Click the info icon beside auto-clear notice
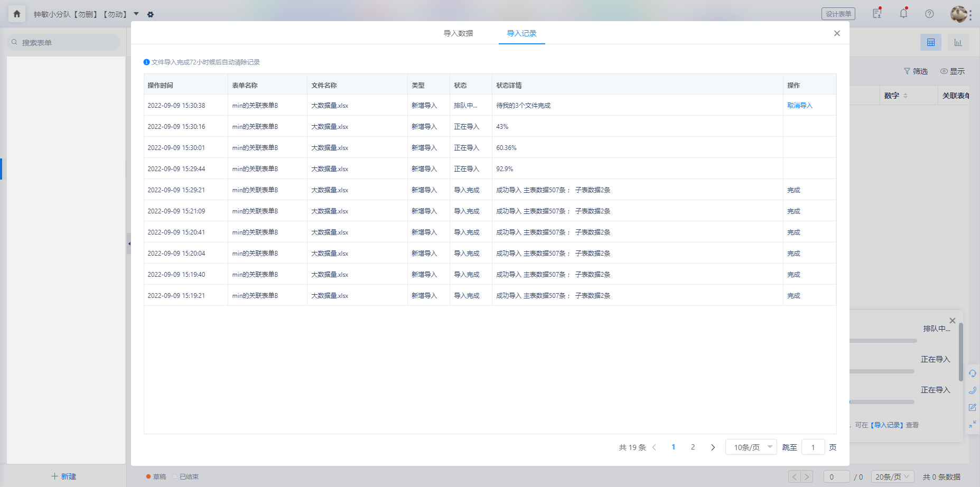The width and height of the screenshot is (980, 487). coord(146,62)
